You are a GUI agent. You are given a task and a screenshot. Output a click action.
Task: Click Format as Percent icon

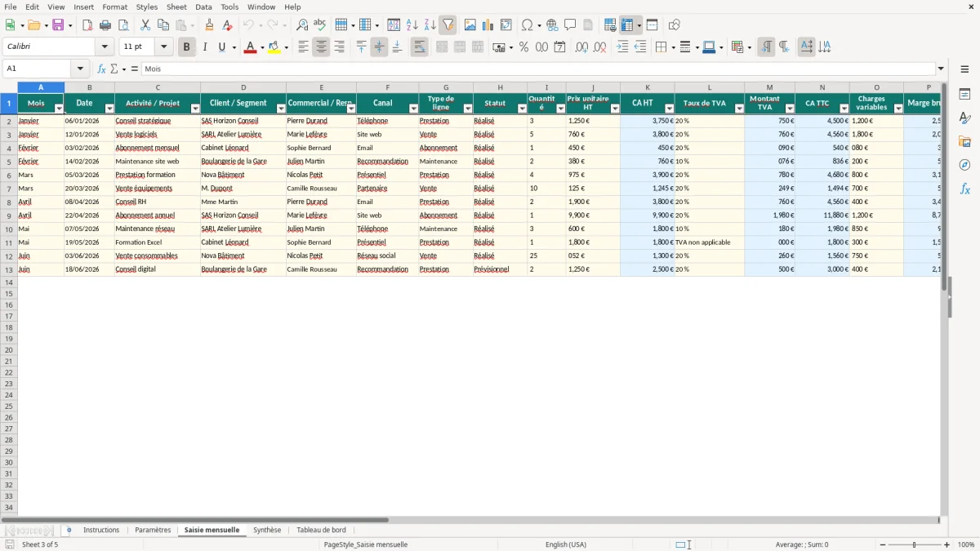pyautogui.click(x=523, y=47)
